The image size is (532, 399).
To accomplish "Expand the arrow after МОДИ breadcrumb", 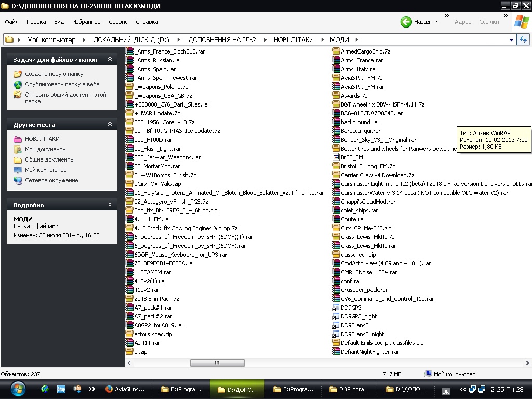I will click(356, 39).
